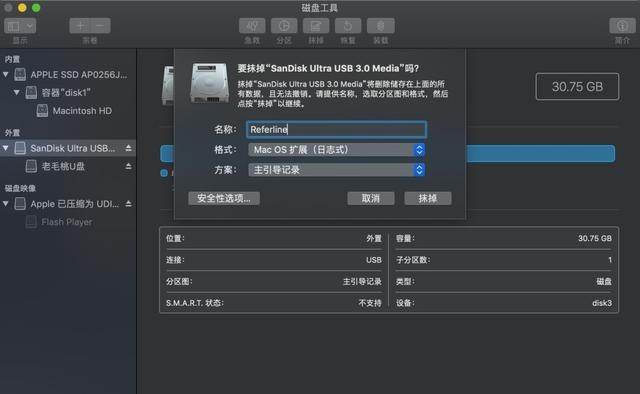Open the First Aid (急救) toolbar tool
The width and height of the screenshot is (640, 394).
click(252, 26)
